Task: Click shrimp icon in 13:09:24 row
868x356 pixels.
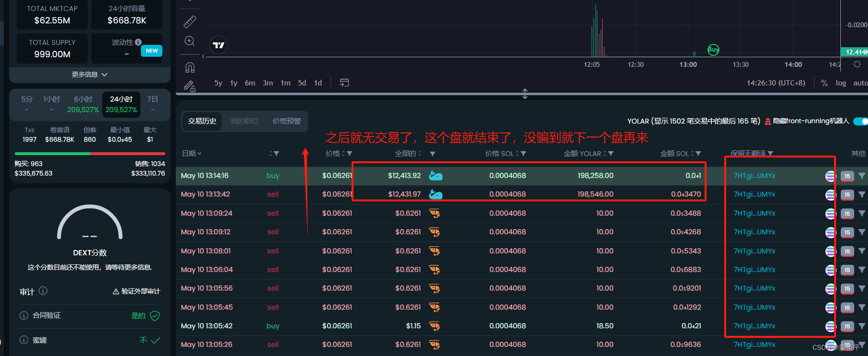Action: coord(434,213)
